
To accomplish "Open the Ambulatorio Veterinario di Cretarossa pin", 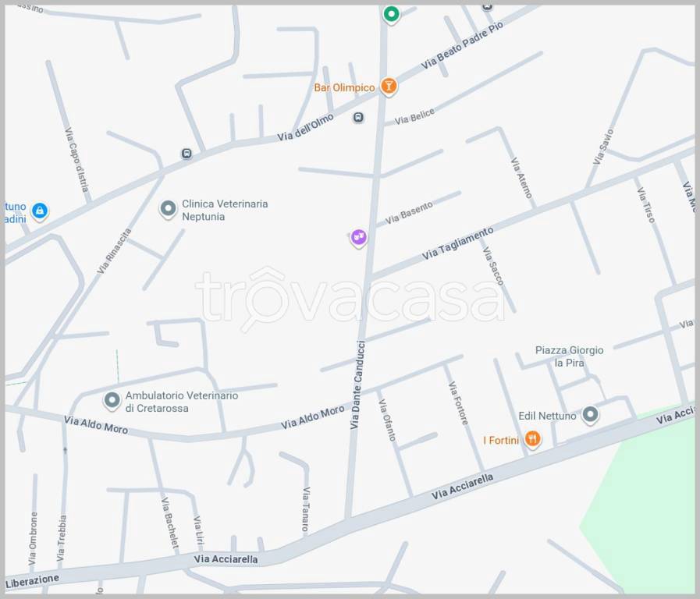I will click(112, 401).
